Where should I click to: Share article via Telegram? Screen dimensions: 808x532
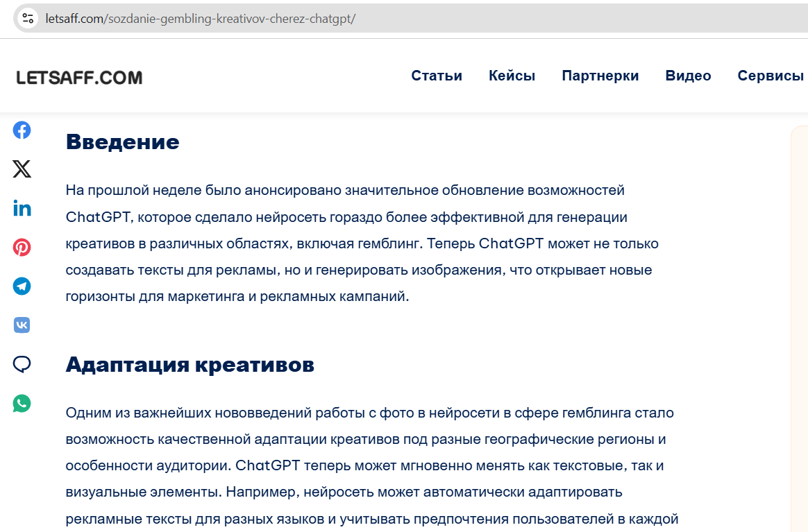click(x=22, y=286)
